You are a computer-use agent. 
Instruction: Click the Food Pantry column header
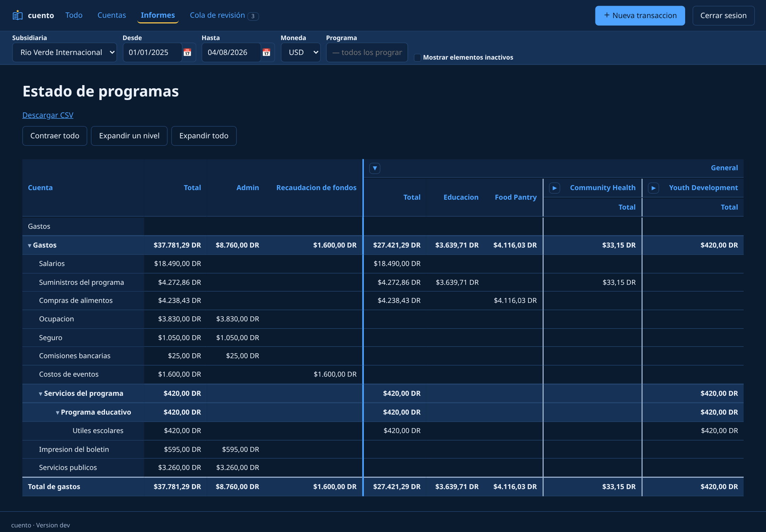[516, 197]
